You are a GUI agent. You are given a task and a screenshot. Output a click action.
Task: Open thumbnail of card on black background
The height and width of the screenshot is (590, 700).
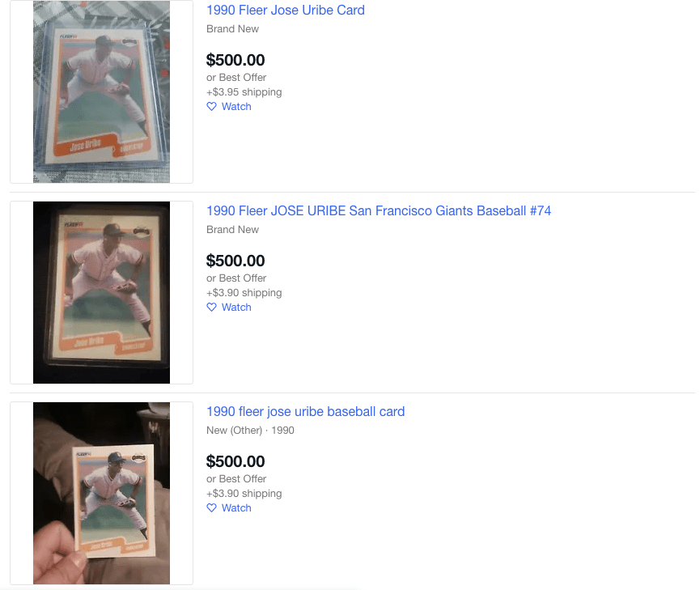pos(101,292)
